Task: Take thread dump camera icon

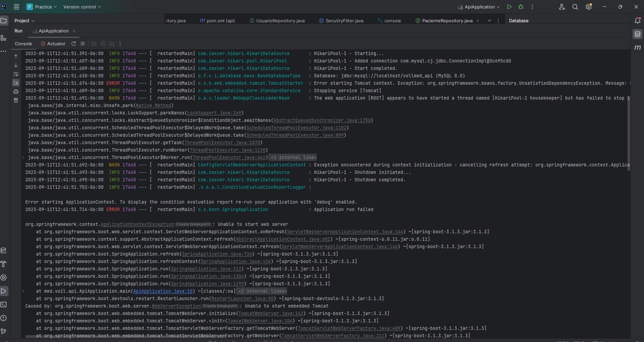Action: (x=94, y=44)
